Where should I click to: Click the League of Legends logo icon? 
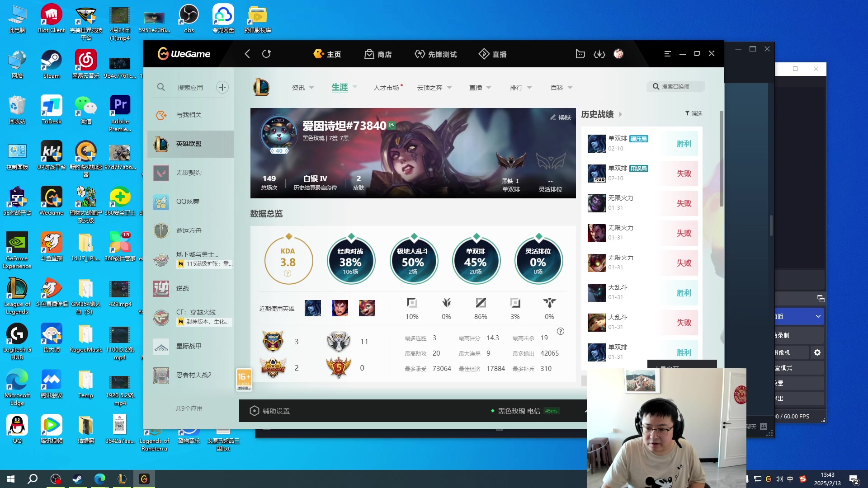coord(261,87)
